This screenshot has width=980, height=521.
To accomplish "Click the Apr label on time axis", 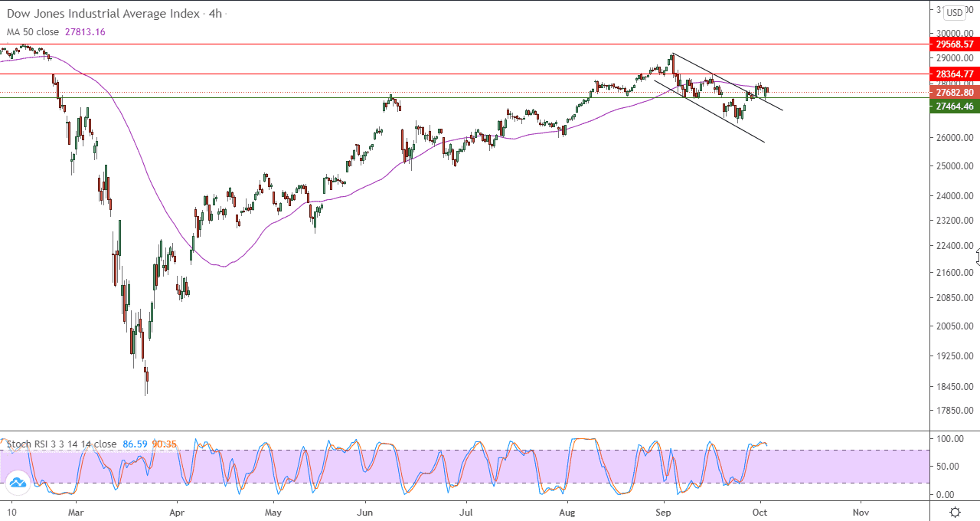I will [177, 511].
